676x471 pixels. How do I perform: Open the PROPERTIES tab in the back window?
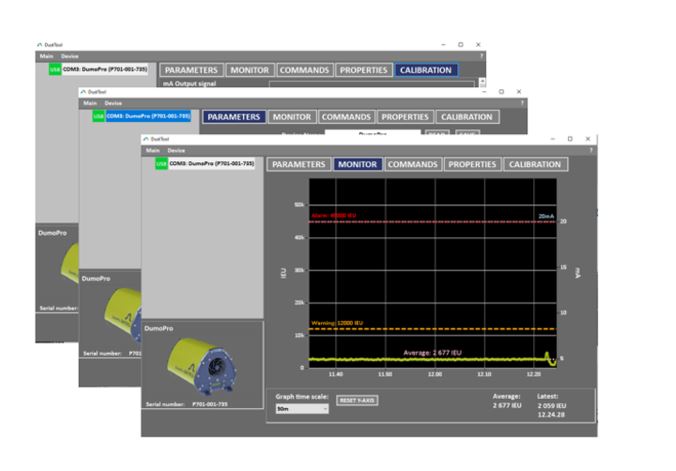(x=363, y=70)
